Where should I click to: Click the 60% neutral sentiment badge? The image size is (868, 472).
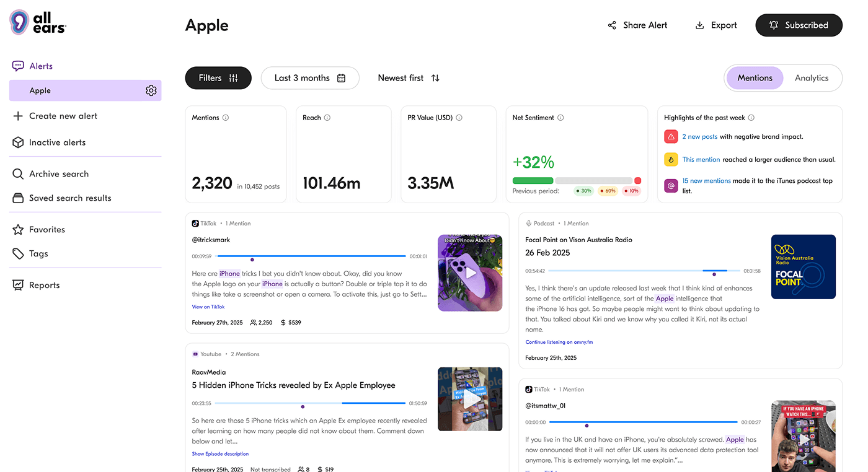pyautogui.click(x=608, y=191)
